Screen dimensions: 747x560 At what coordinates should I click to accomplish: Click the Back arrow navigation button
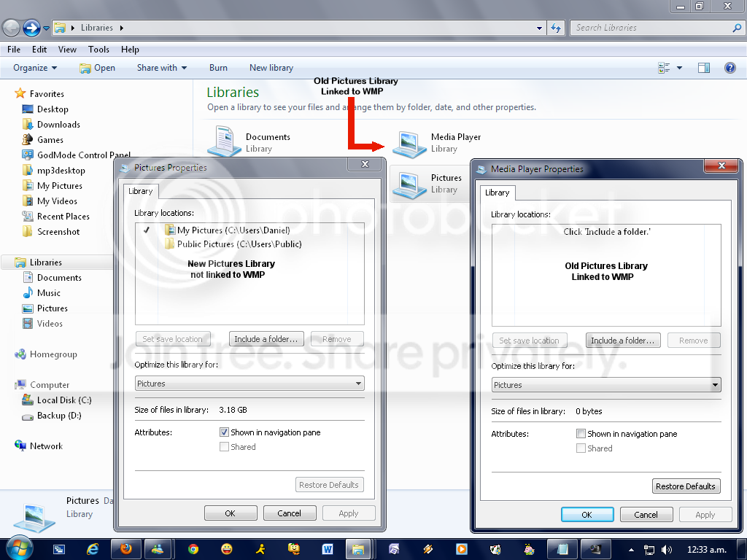12,28
